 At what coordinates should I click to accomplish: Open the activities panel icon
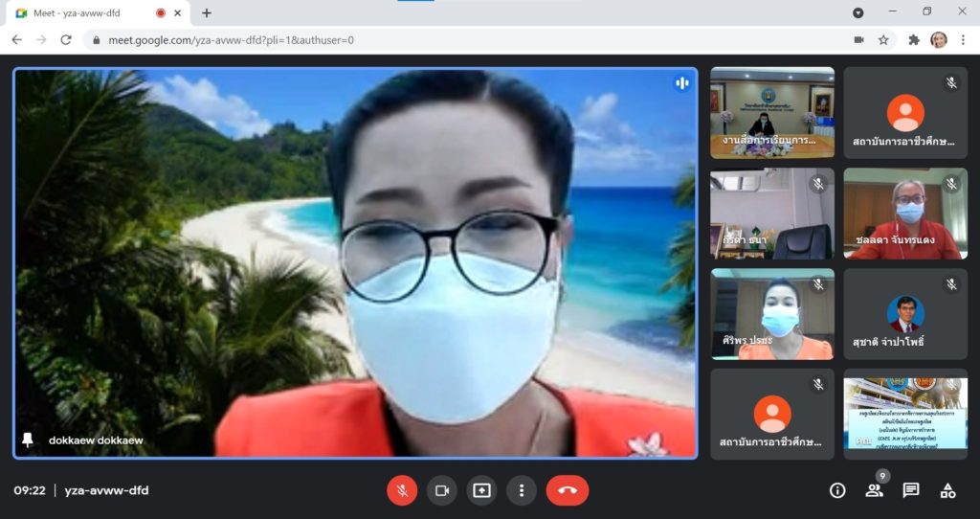click(947, 490)
